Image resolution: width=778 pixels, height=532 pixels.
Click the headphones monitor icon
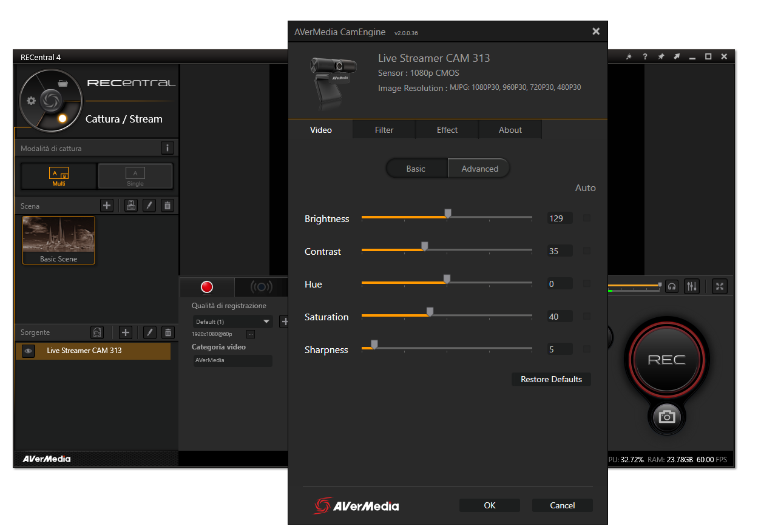point(672,286)
